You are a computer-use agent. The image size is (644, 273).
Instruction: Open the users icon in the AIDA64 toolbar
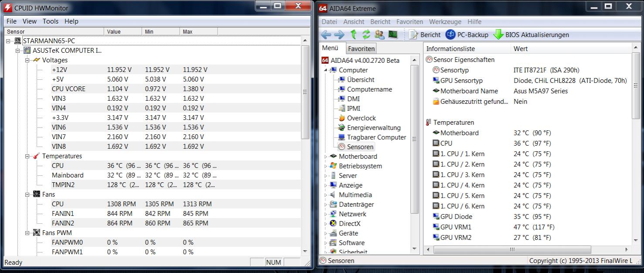point(380,34)
